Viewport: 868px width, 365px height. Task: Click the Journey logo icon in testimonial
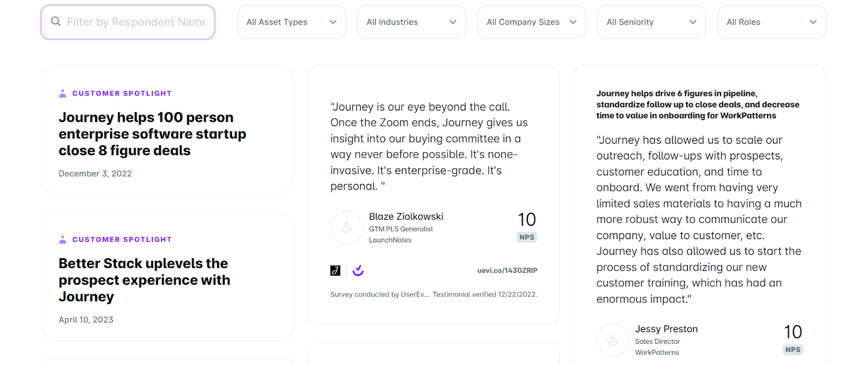(335, 271)
